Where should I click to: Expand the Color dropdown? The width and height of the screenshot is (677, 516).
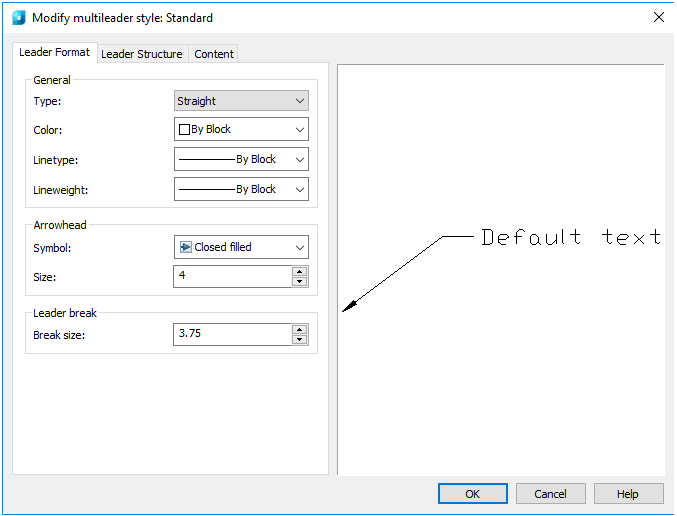241,129
